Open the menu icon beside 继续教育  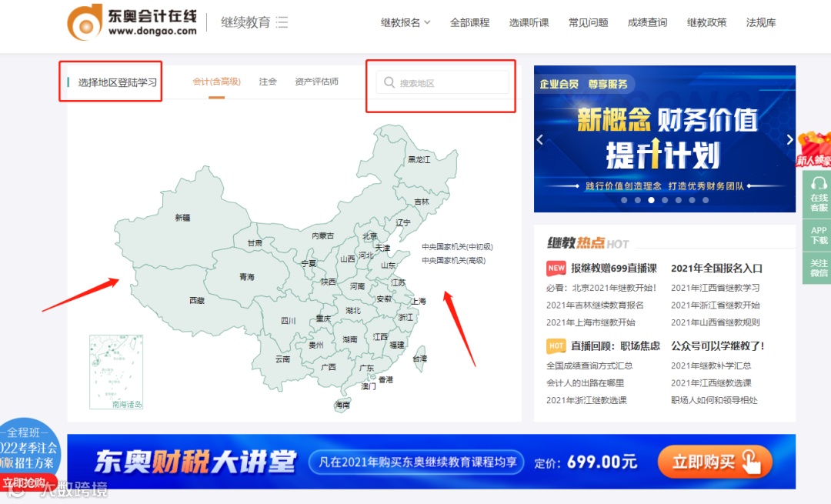tap(282, 22)
